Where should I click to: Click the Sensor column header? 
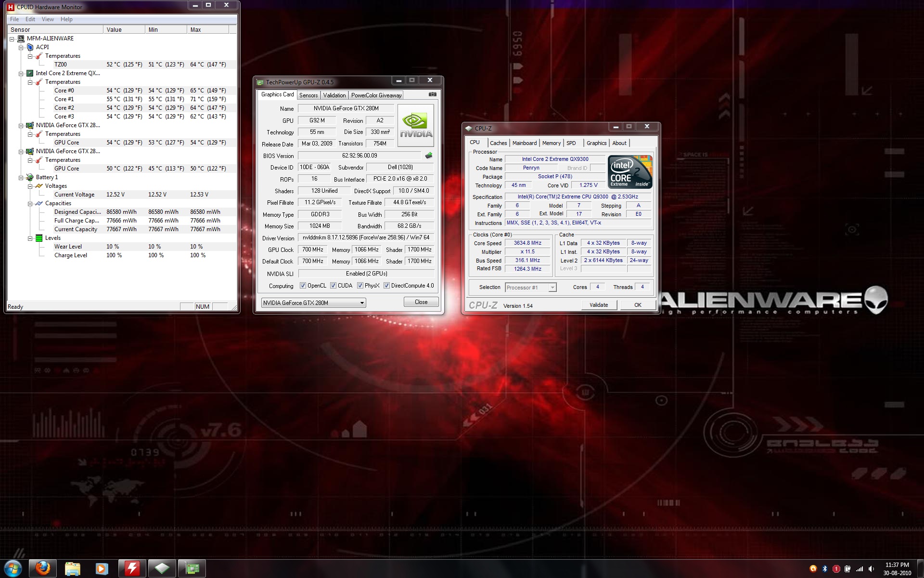coord(55,30)
